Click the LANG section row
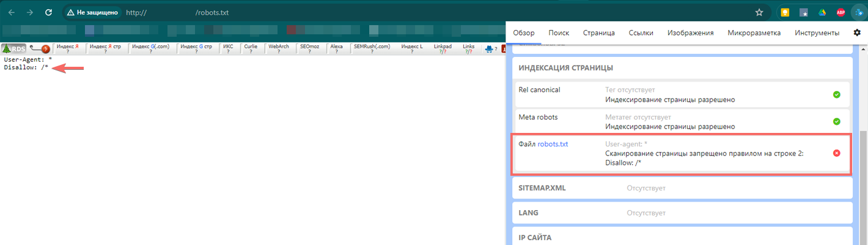Screen dimensions: 868x245 tap(682, 213)
